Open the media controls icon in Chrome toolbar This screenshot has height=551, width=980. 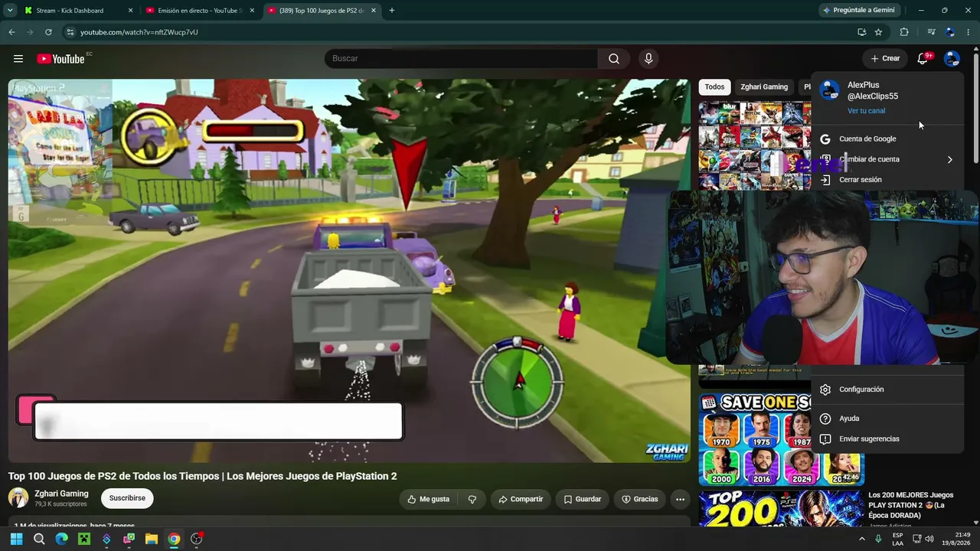(x=931, y=32)
